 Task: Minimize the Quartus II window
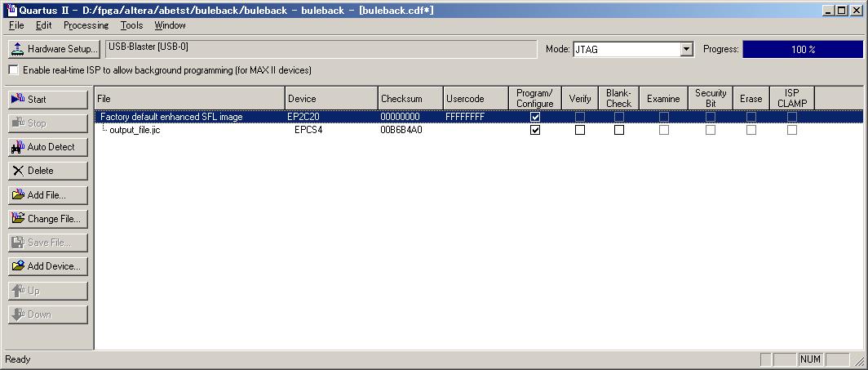(x=829, y=10)
